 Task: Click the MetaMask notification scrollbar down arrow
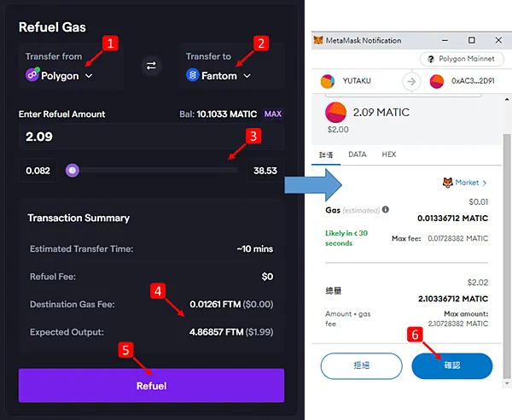(507, 383)
